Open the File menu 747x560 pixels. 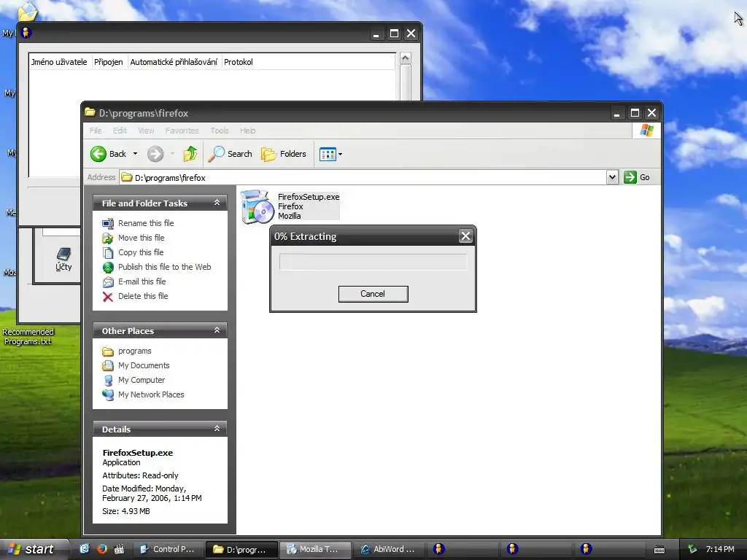point(96,131)
